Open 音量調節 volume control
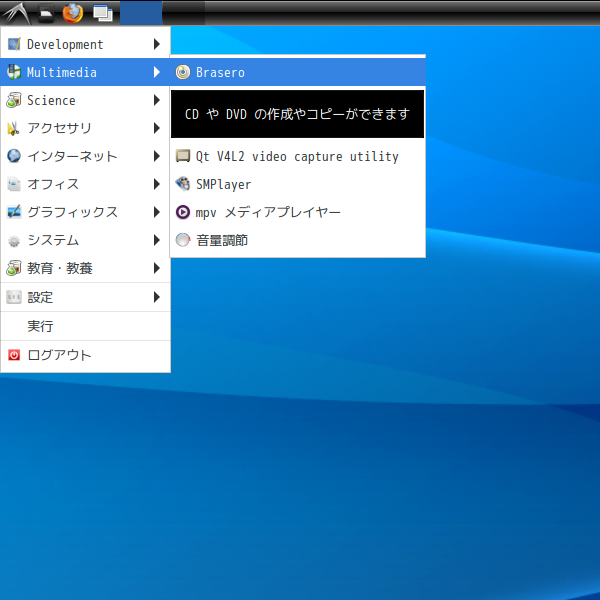The image size is (600, 600). [x=221, y=240]
